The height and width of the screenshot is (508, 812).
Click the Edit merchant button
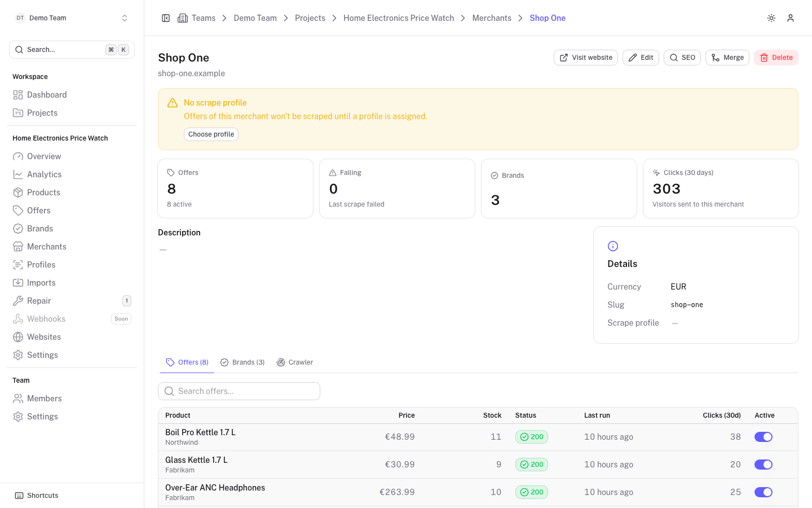[641, 58]
